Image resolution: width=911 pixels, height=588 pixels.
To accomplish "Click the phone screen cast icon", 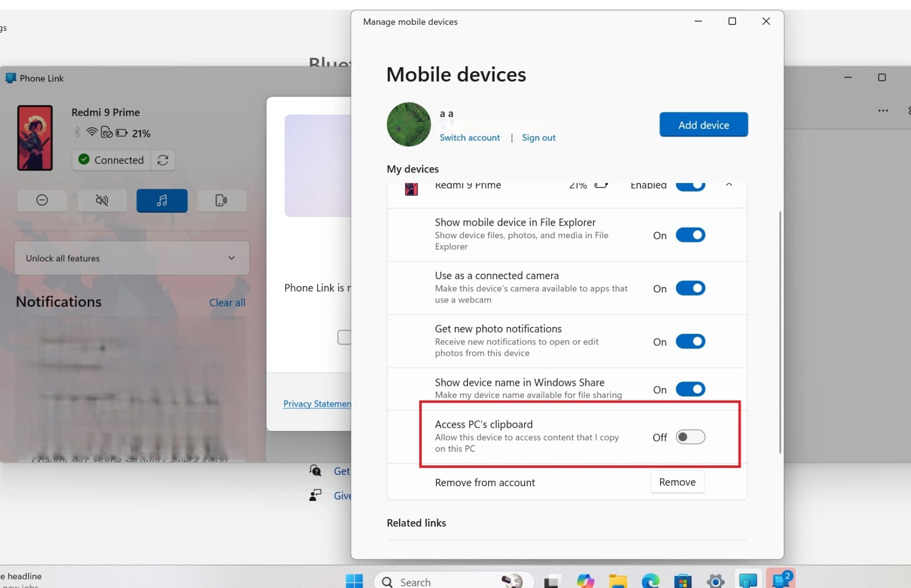I will (221, 200).
